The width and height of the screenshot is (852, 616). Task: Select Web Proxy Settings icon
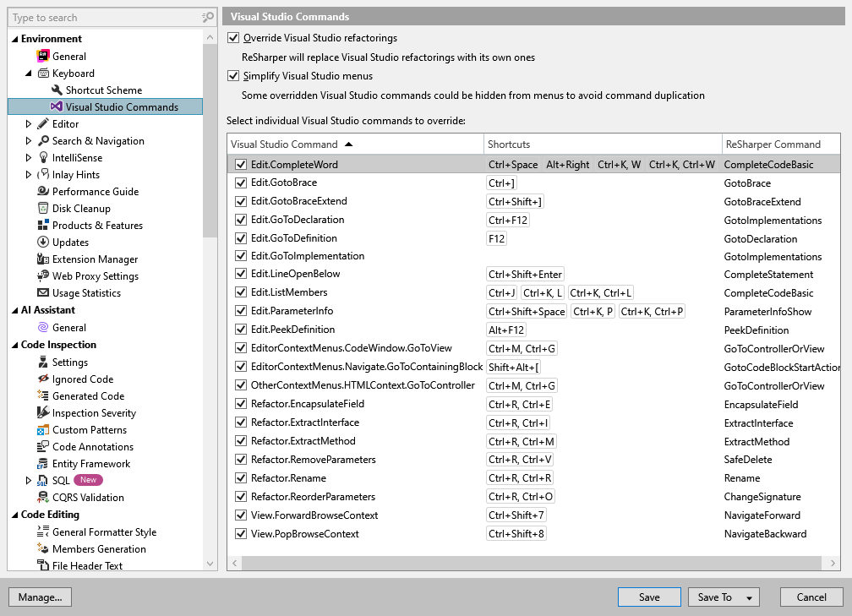coord(41,275)
